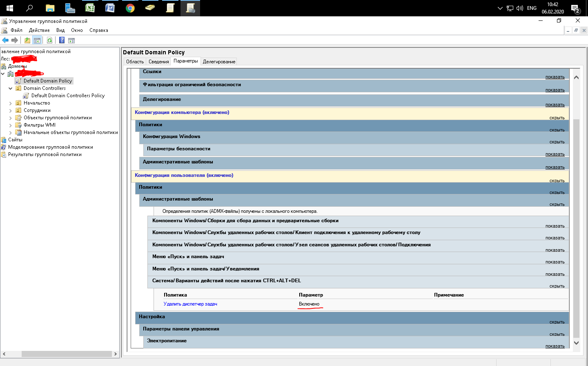Select Фильтры WMI node

click(x=40, y=125)
